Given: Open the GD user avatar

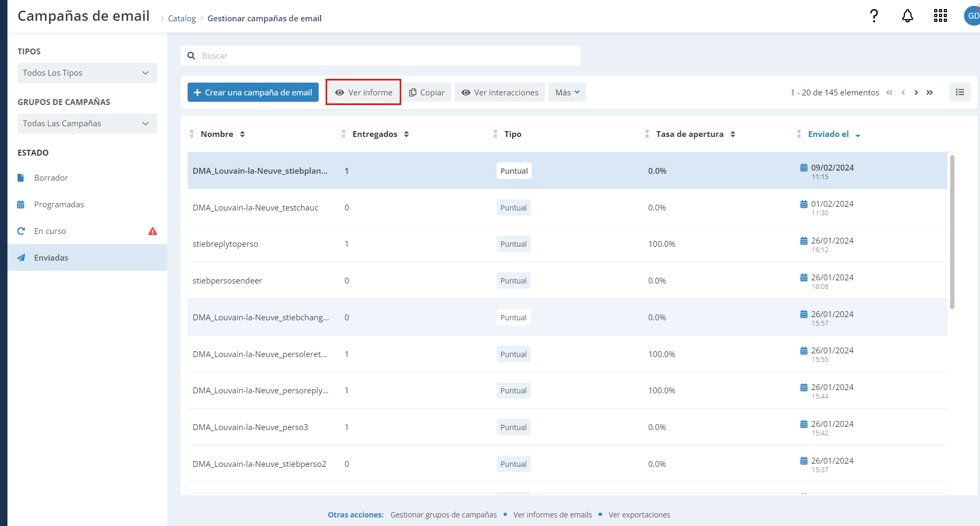Looking at the screenshot, I should (x=972, y=16).
